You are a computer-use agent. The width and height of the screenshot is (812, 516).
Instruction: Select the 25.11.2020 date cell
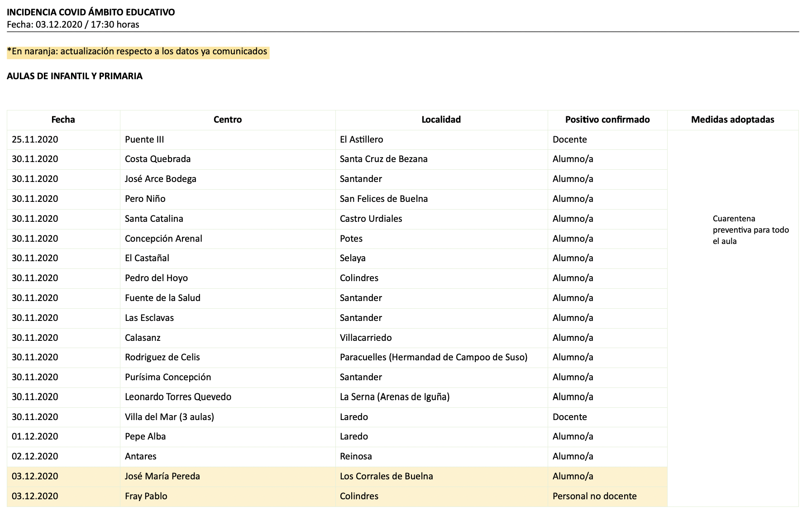[35, 139]
